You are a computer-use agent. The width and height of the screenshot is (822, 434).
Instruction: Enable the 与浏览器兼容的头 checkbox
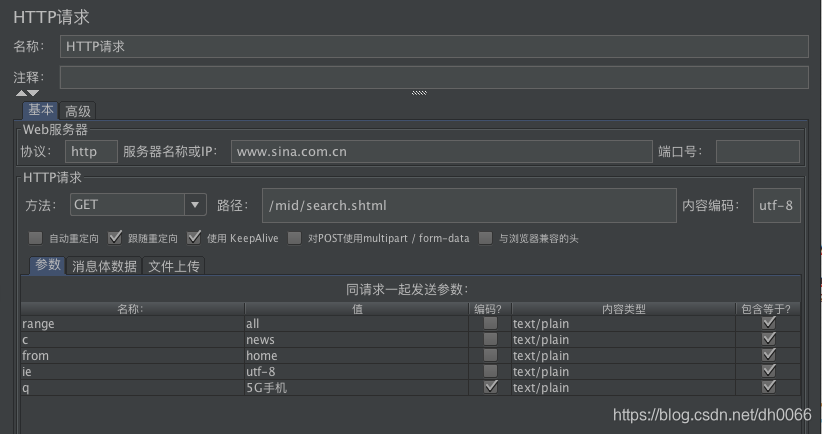point(485,238)
